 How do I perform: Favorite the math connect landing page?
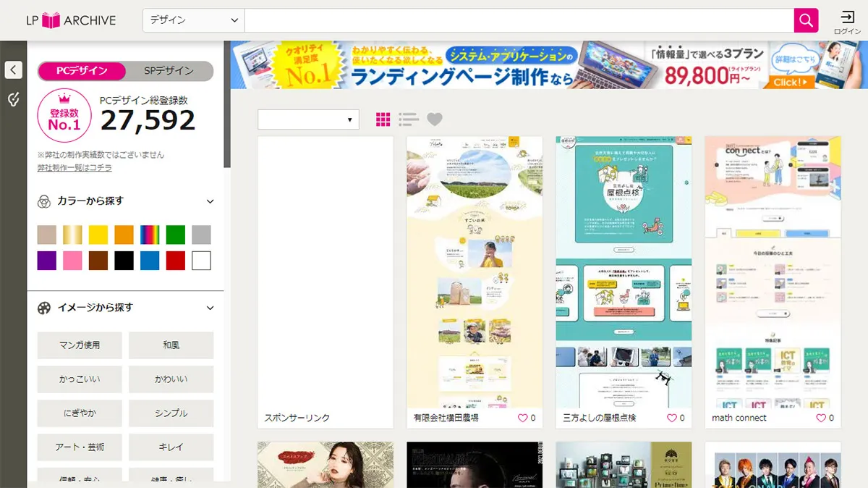(822, 418)
